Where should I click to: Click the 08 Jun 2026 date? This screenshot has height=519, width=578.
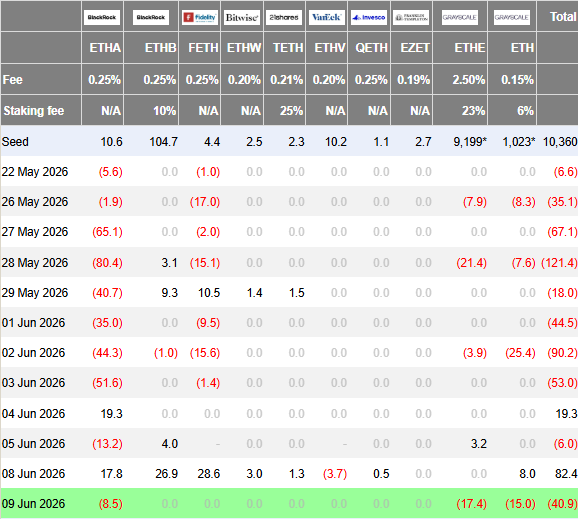pyautogui.click(x=34, y=474)
